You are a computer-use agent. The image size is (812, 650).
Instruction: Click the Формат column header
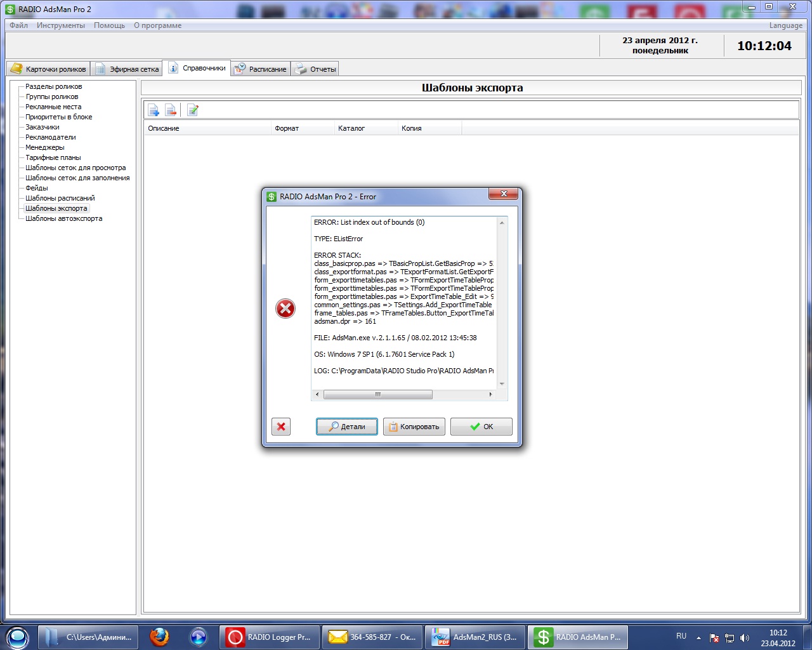click(303, 128)
